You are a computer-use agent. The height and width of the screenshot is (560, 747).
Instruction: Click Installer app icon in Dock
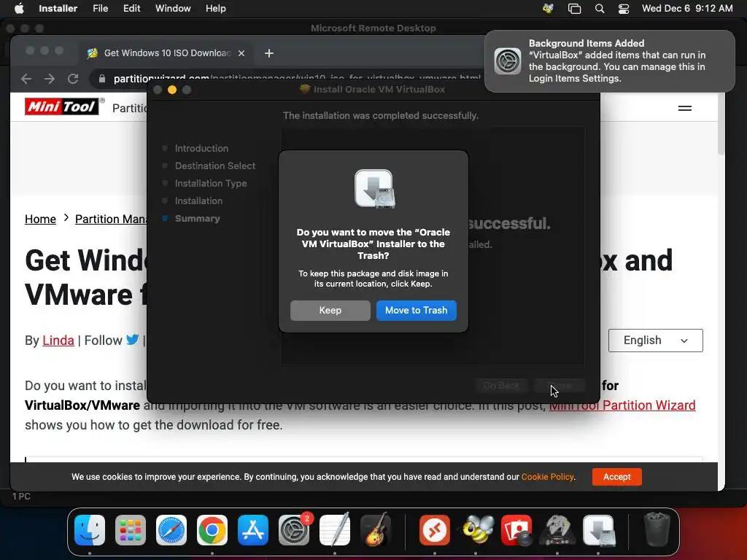pyautogui.click(x=598, y=529)
